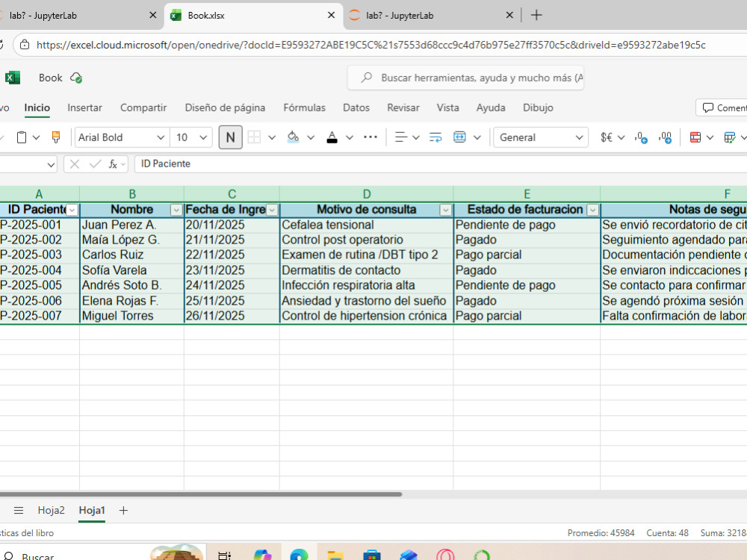Click the search magnifier icon
Image resolution: width=747 pixels, height=560 pixels.
[x=366, y=78]
